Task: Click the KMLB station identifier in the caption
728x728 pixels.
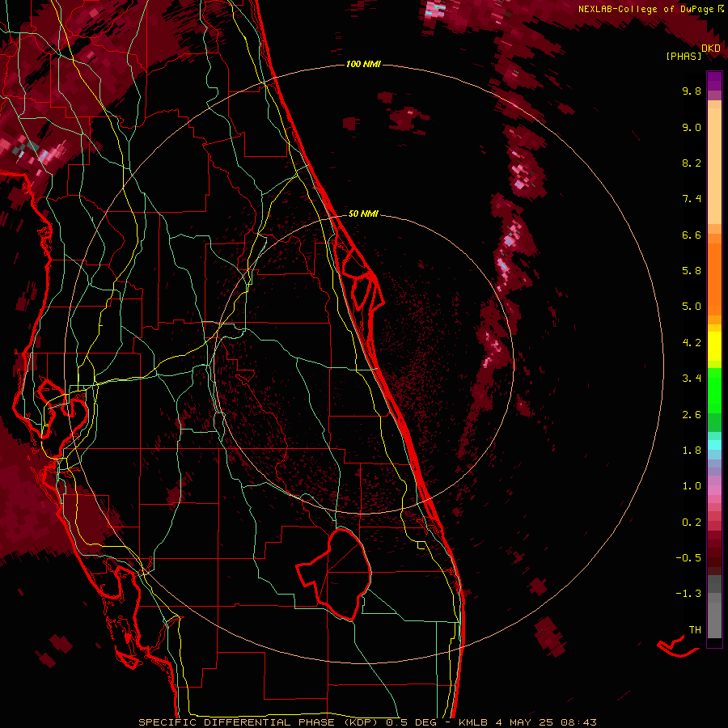Action: click(x=472, y=722)
